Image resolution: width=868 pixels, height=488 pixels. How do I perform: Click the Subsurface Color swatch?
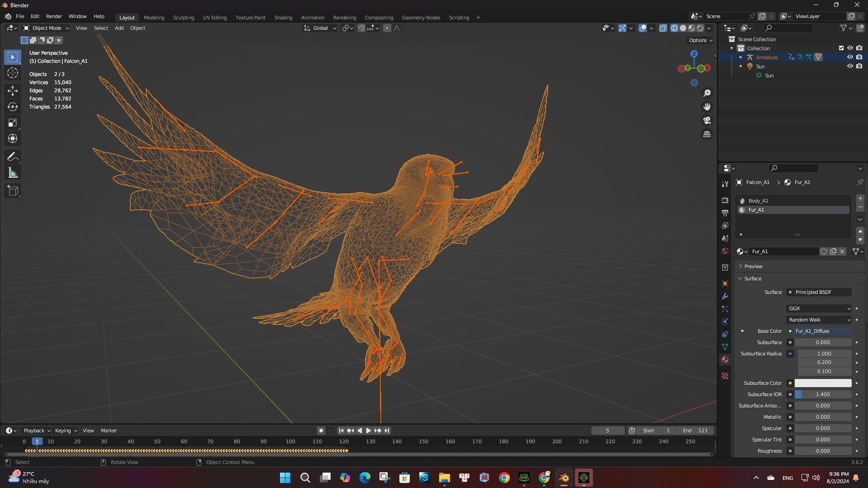pyautogui.click(x=823, y=383)
